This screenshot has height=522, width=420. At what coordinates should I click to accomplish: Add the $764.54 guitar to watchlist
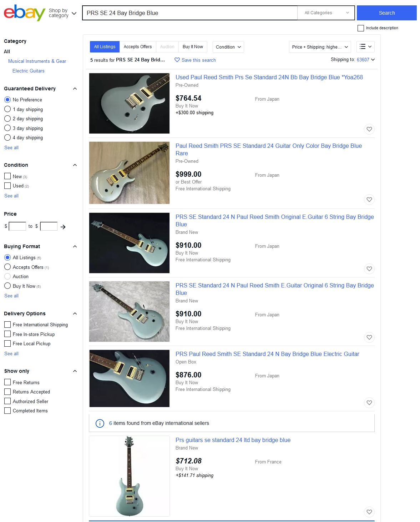click(369, 129)
